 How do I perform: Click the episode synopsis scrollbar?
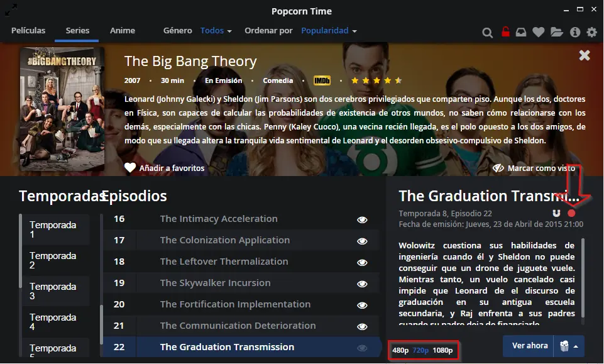pyautogui.click(x=583, y=278)
